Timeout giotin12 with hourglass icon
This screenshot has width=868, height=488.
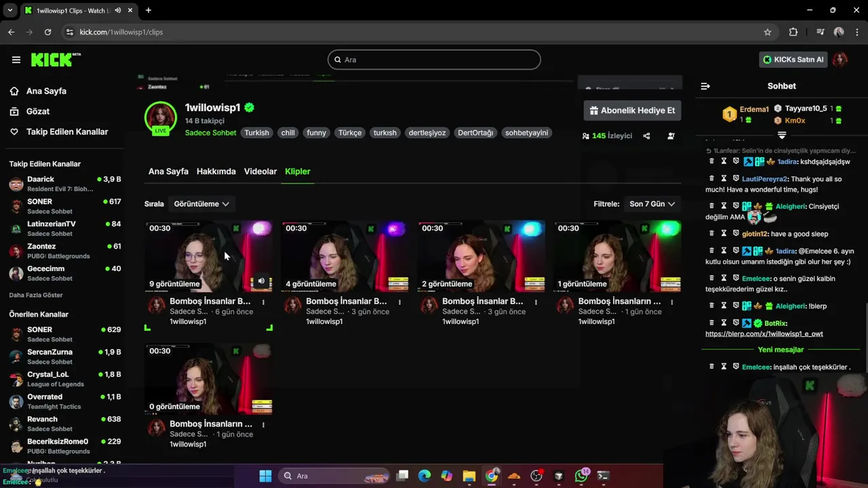pyautogui.click(x=724, y=233)
